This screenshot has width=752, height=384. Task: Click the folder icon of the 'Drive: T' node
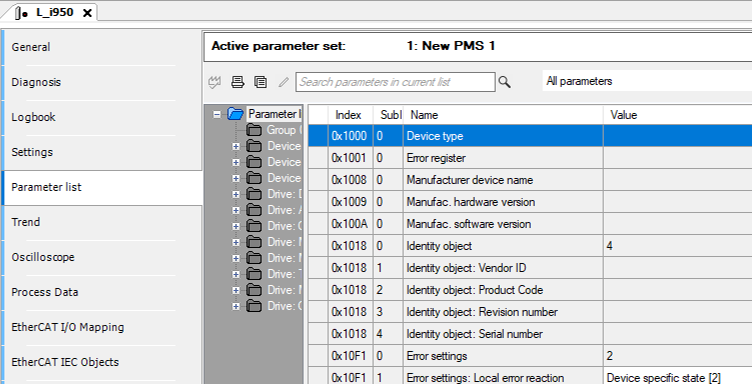click(x=254, y=274)
